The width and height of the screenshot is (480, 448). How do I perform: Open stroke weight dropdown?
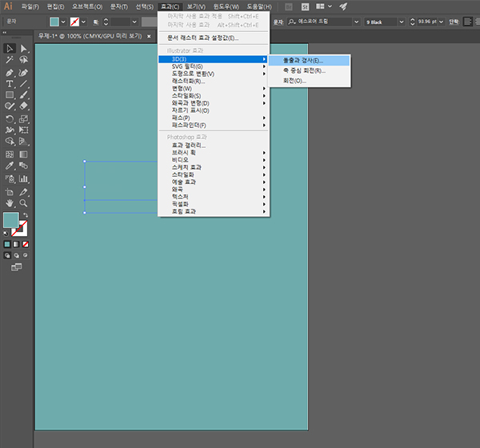(134, 22)
